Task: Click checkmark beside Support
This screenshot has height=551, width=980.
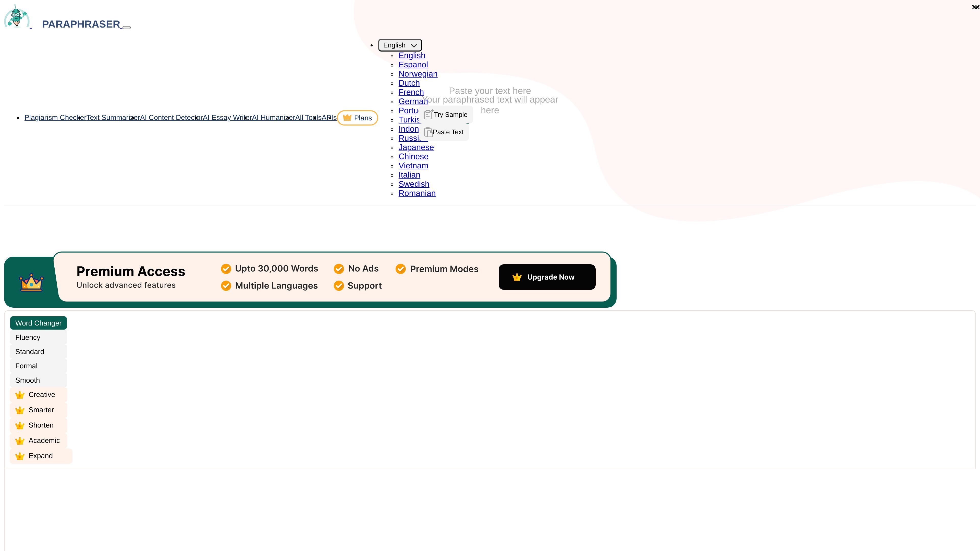Action: (x=339, y=286)
